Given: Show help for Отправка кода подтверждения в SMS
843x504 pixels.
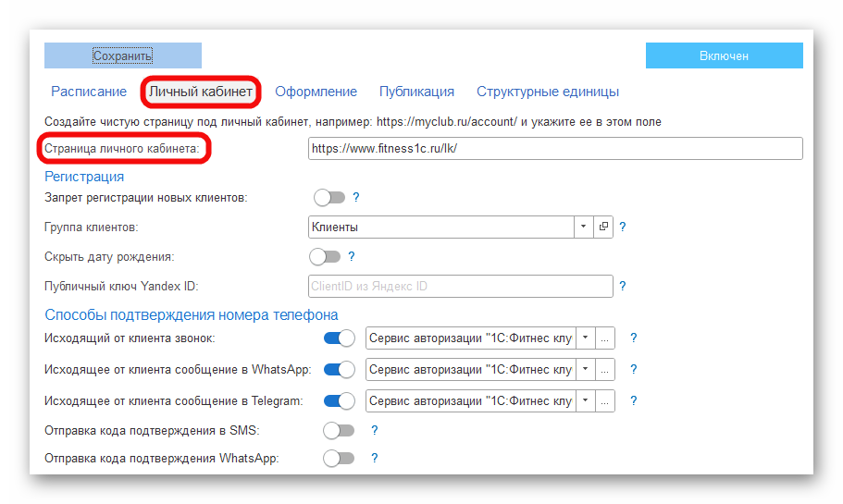Looking at the screenshot, I should pos(375,430).
